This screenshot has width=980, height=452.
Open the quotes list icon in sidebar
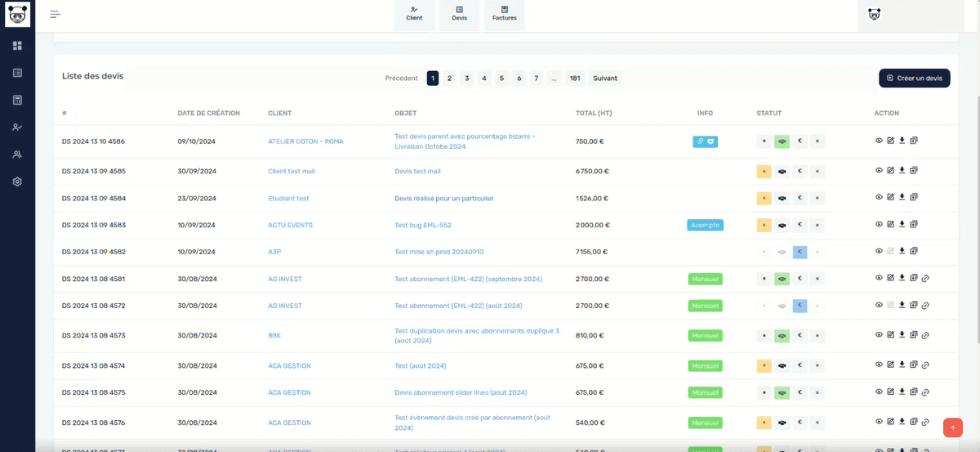point(17,73)
